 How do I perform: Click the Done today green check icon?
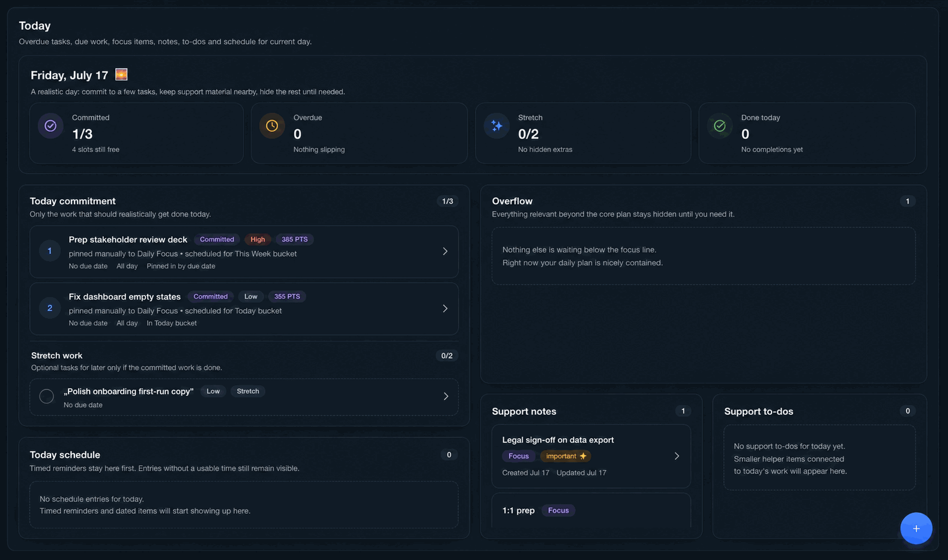pos(719,125)
